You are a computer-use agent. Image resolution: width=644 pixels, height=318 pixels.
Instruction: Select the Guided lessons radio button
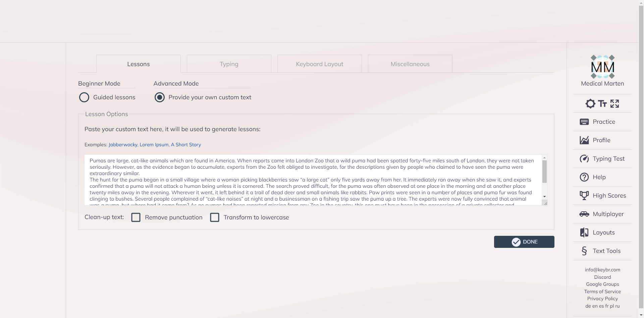[x=84, y=97]
